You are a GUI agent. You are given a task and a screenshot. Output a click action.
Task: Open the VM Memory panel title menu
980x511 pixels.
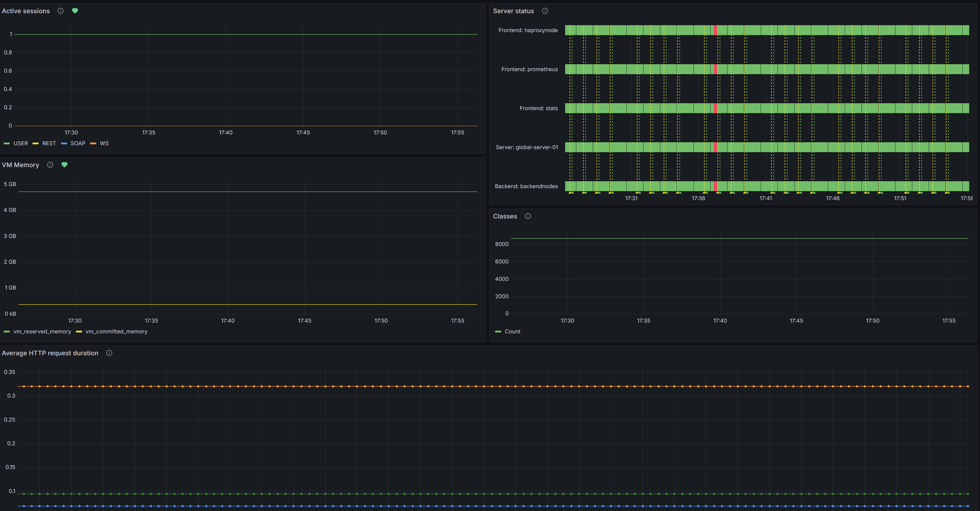pyautogui.click(x=21, y=165)
